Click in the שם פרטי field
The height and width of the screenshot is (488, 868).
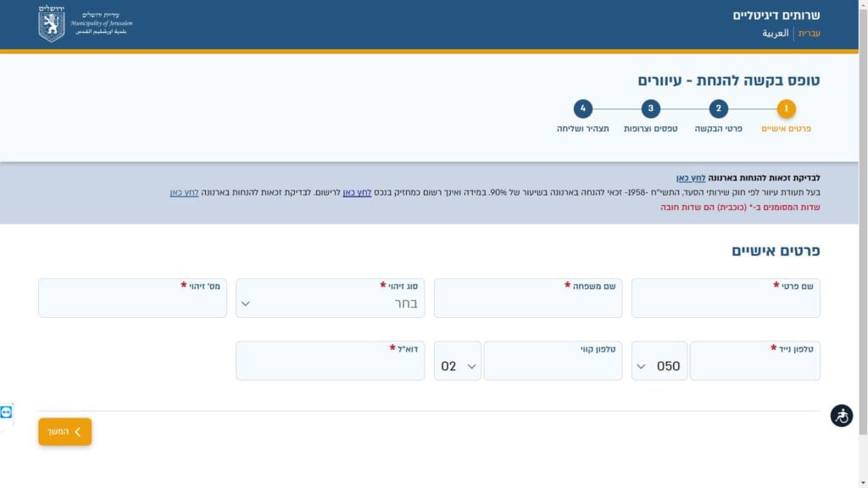point(726,302)
